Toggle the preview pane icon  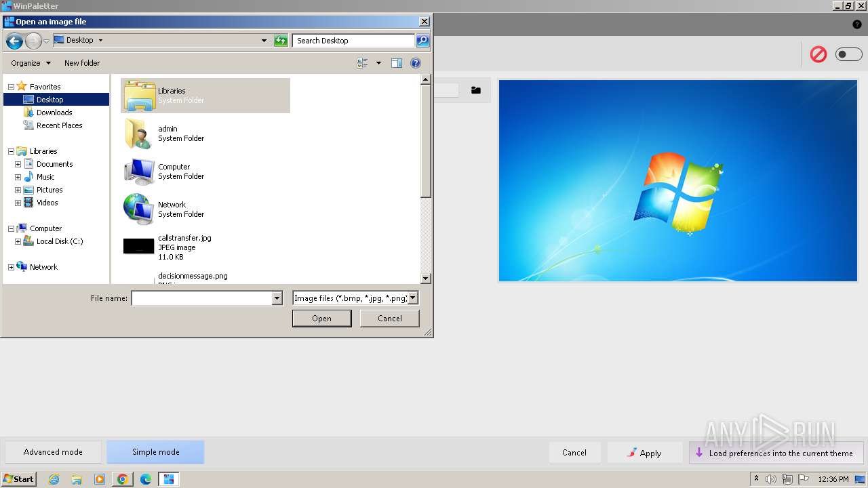tap(397, 63)
